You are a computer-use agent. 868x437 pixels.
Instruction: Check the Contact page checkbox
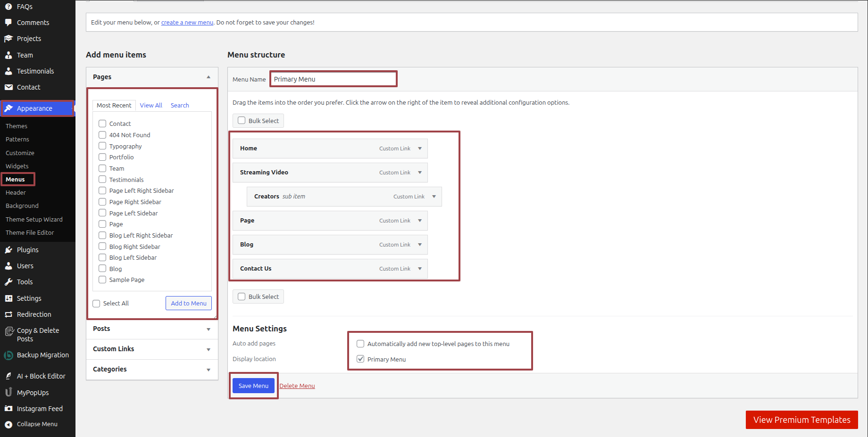coord(102,124)
